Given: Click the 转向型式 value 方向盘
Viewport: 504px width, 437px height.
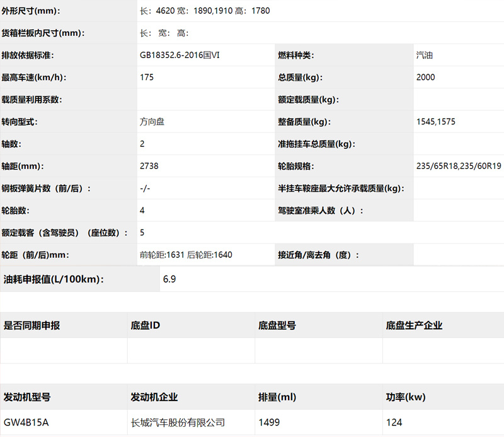Looking at the screenshot, I should (152, 122).
